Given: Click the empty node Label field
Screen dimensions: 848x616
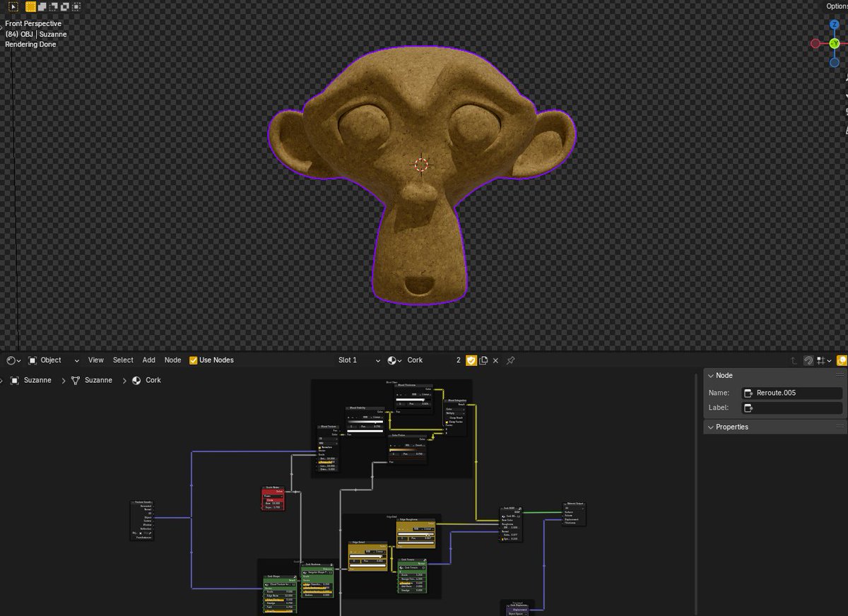Looking at the screenshot, I should 792,408.
